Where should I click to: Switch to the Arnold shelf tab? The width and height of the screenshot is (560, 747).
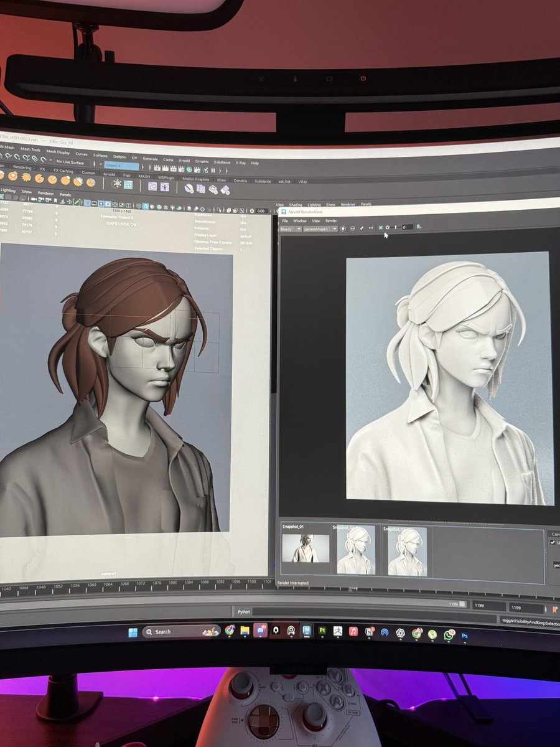pyautogui.click(x=109, y=174)
